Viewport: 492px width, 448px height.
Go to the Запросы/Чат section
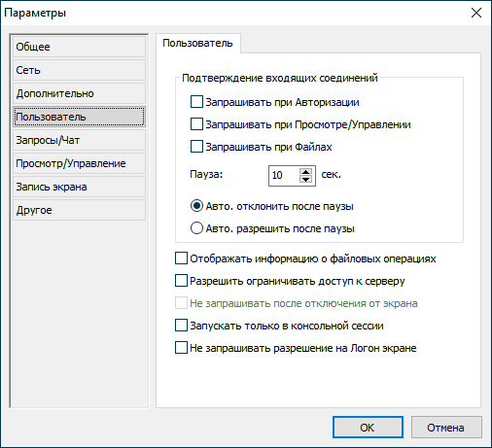coord(79,140)
